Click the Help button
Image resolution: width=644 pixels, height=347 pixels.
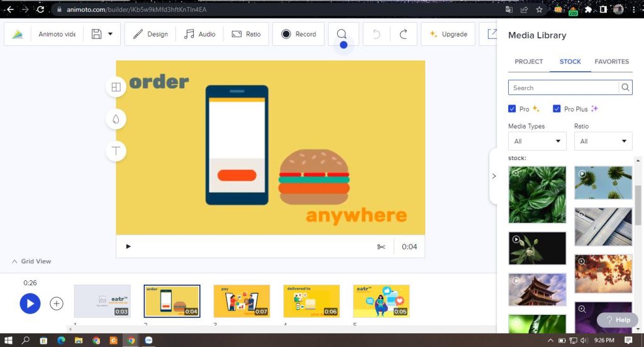[618, 319]
